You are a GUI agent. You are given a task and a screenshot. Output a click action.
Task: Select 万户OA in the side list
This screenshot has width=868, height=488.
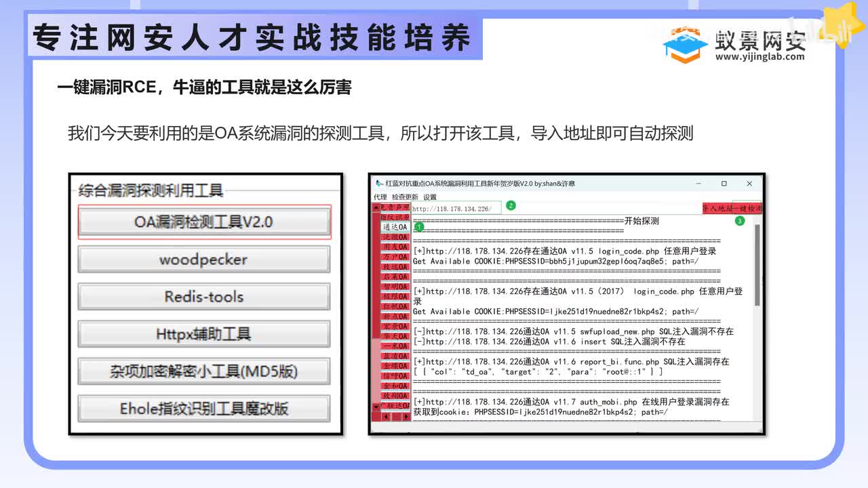395,258
